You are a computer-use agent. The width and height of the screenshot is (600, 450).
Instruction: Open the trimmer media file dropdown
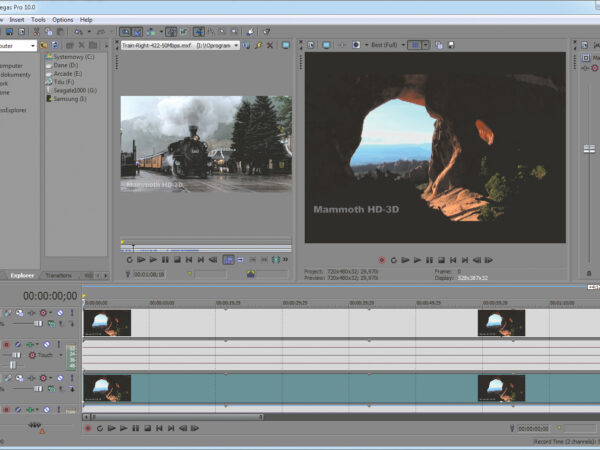point(236,45)
